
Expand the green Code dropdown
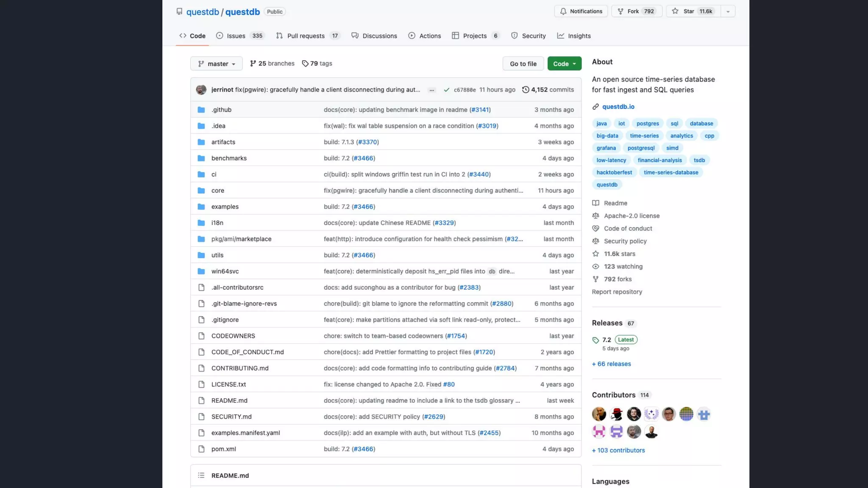[564, 64]
